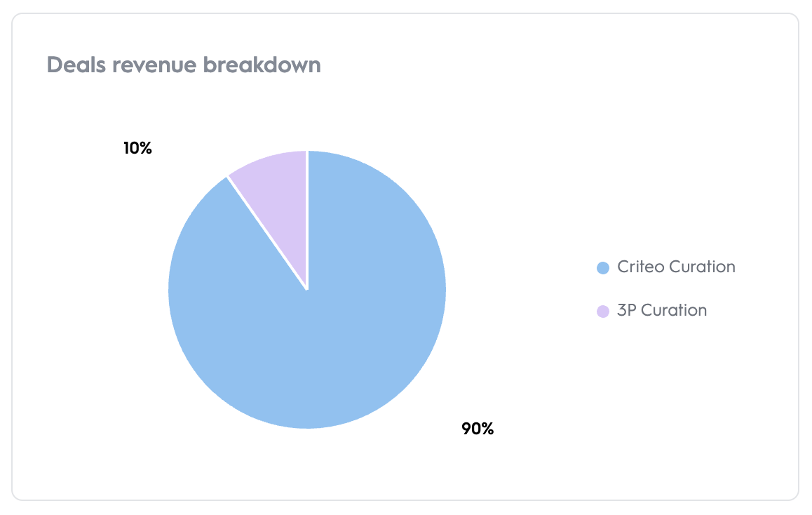Click the vertical white divider atop pie
The image size is (812, 515).
pyautogui.click(x=307, y=218)
